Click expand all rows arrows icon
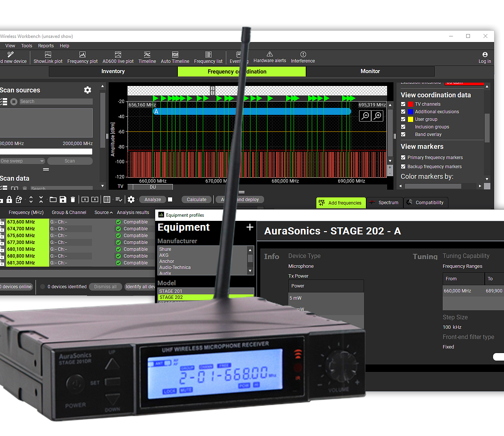 [x=31, y=199]
